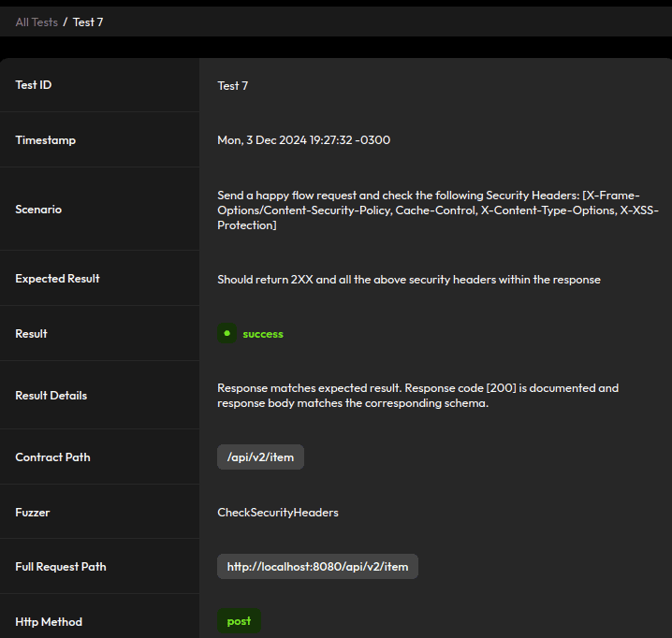Click the Expected Result value text
Viewport: 672px width, 638px height.
pos(408,280)
